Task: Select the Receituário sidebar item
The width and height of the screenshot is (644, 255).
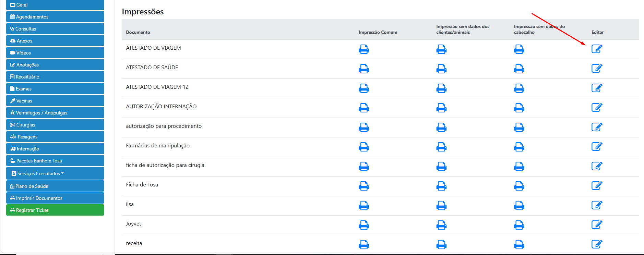Action: click(x=55, y=77)
